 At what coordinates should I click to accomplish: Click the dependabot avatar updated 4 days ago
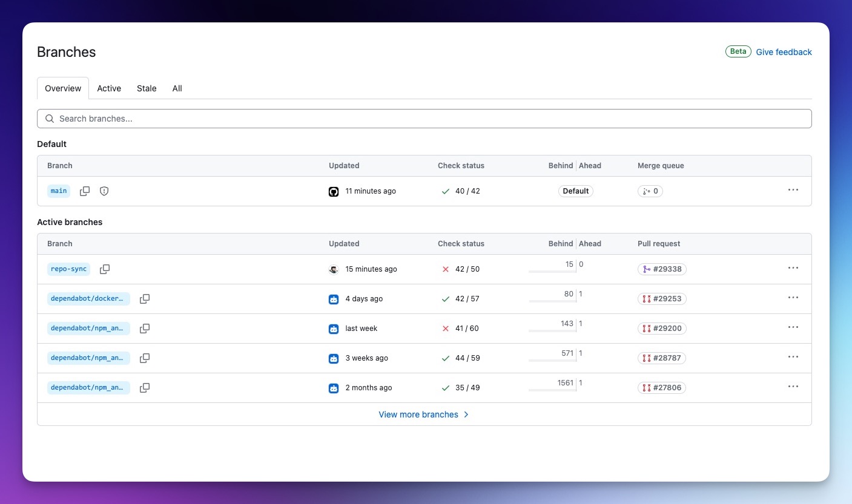[x=334, y=299]
